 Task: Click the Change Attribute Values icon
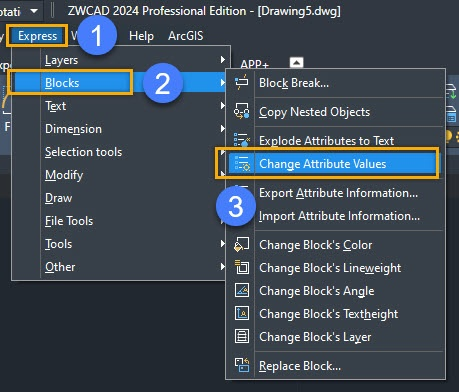tap(242, 163)
